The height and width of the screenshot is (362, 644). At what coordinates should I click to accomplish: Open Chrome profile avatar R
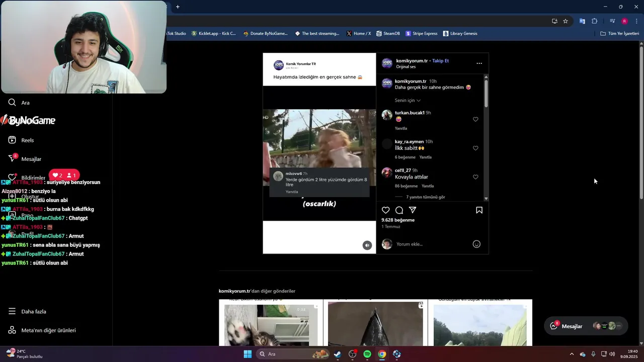click(624, 21)
